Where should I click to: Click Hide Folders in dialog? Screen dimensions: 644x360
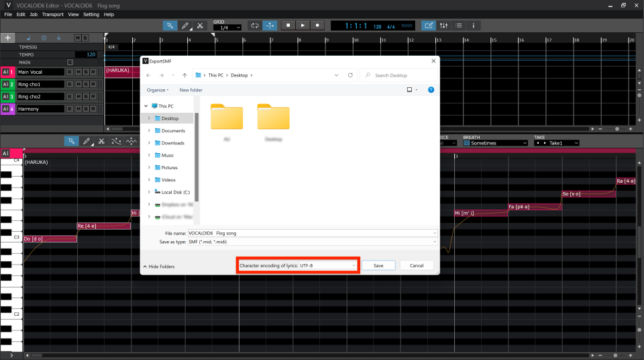click(159, 267)
